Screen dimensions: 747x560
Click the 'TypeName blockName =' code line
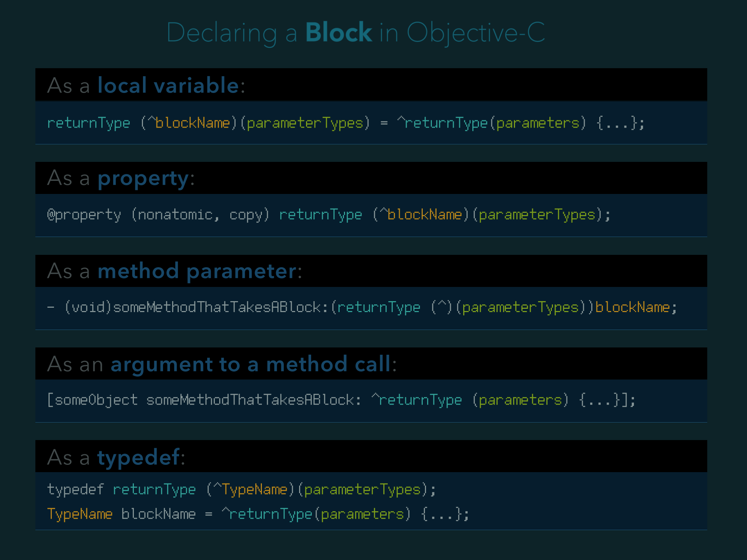(x=258, y=514)
